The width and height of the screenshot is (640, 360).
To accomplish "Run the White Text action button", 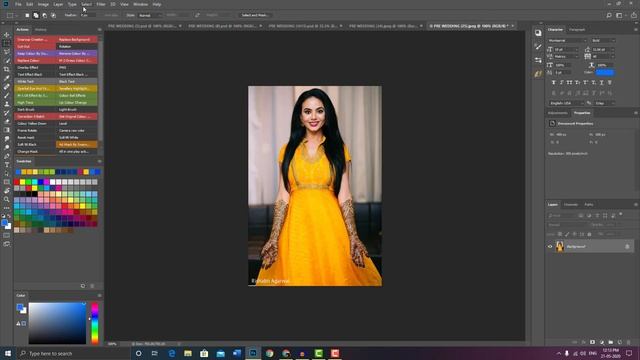I will 35,82.
